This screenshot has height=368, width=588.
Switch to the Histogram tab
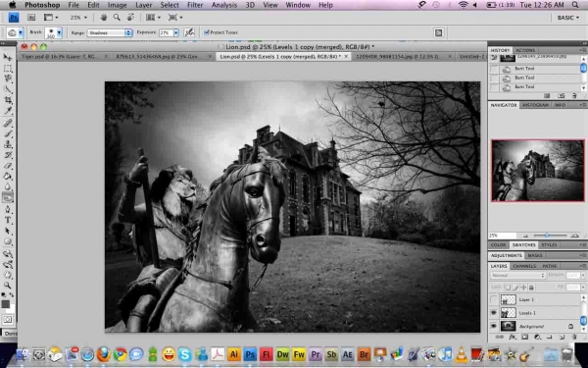535,105
